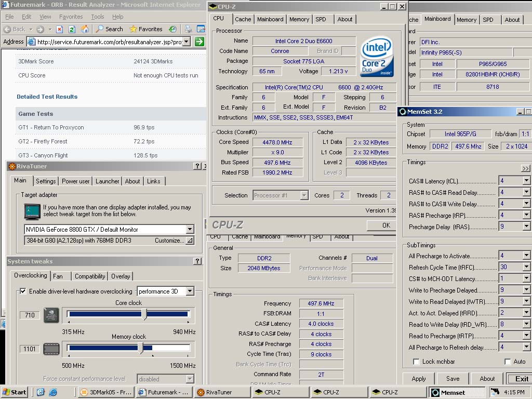The width and height of the screenshot is (532, 399).
Task: Click the Print icon in IE toolbar
Action: coord(188,29)
